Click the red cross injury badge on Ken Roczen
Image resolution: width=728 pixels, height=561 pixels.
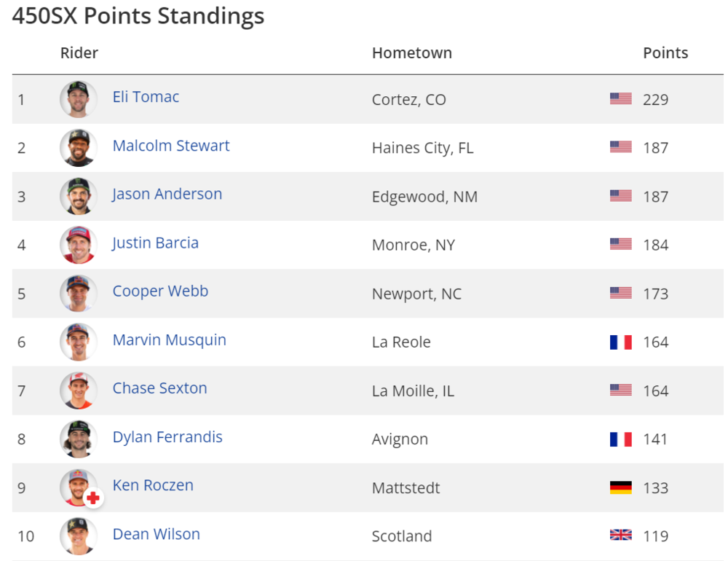pyautogui.click(x=93, y=498)
